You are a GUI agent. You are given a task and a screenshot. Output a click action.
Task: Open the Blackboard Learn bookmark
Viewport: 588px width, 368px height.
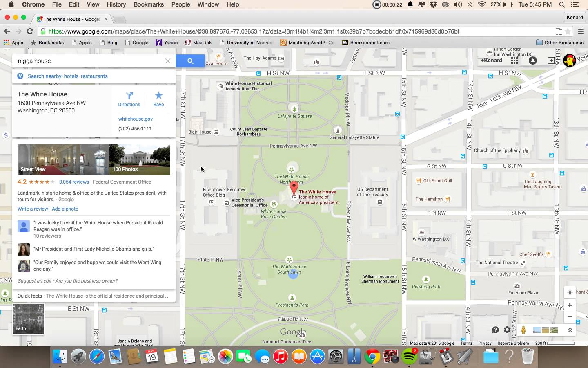tap(365, 43)
